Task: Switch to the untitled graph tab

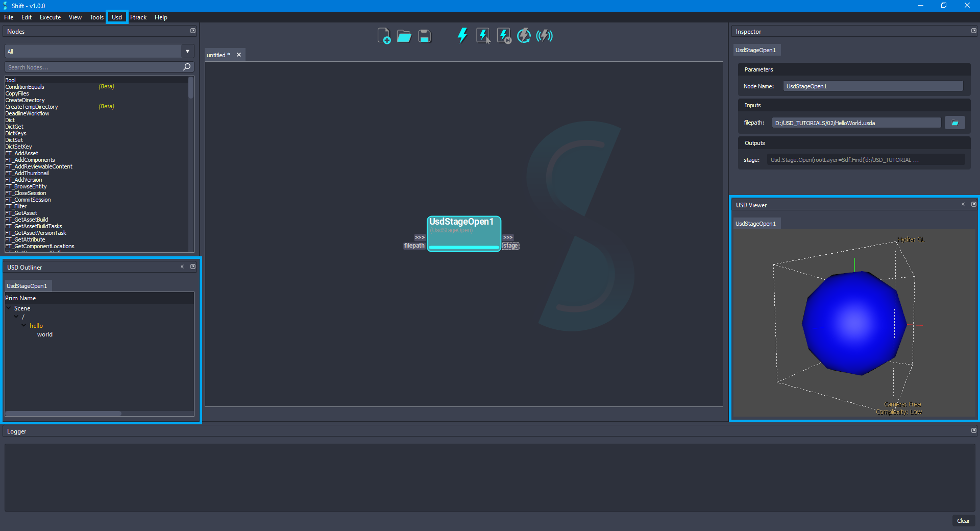Action: coord(217,55)
